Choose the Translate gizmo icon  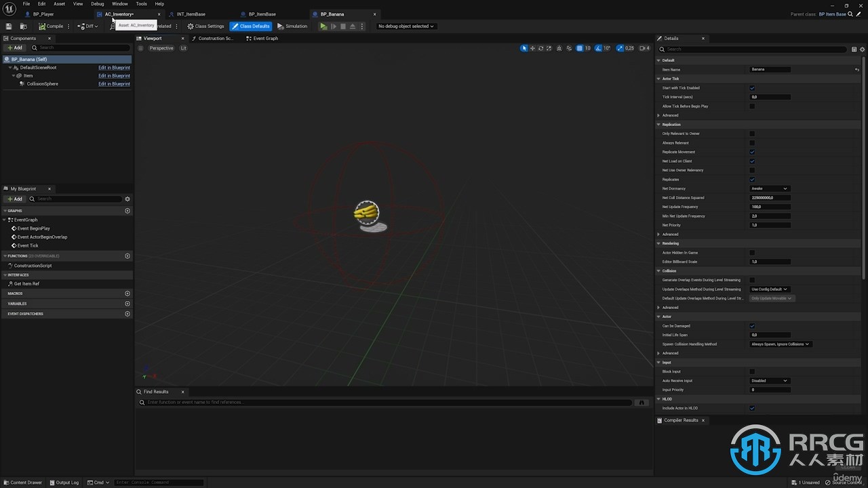click(532, 48)
